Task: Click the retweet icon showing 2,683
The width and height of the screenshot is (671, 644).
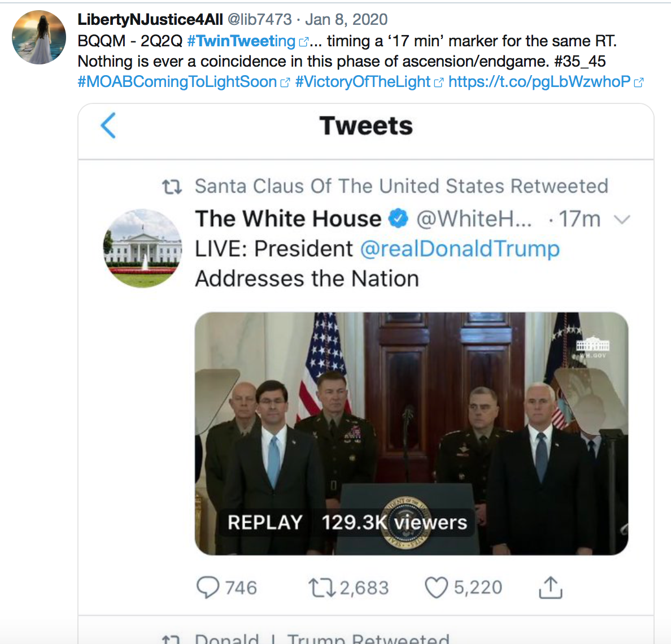Action: point(321,588)
